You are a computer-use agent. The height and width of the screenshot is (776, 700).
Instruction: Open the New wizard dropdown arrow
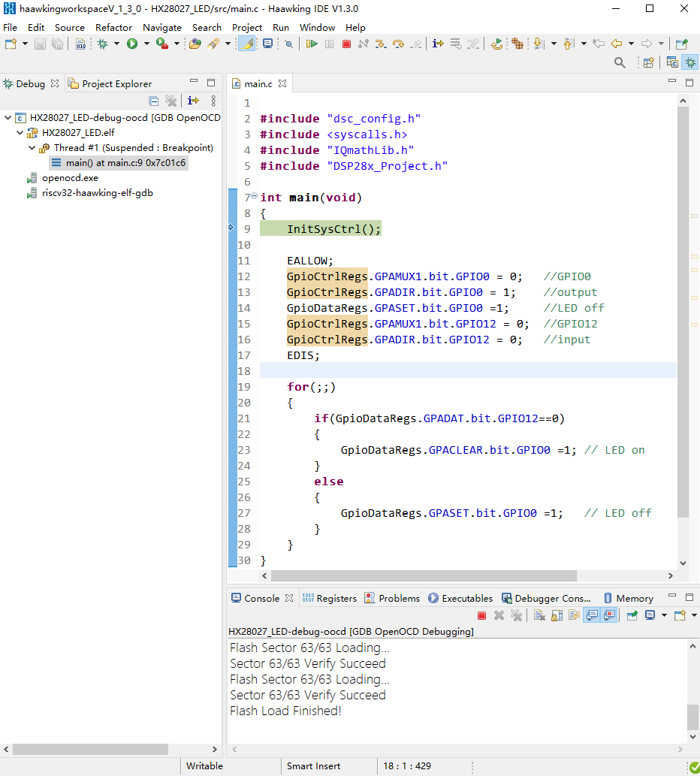pyautogui.click(x=25, y=44)
